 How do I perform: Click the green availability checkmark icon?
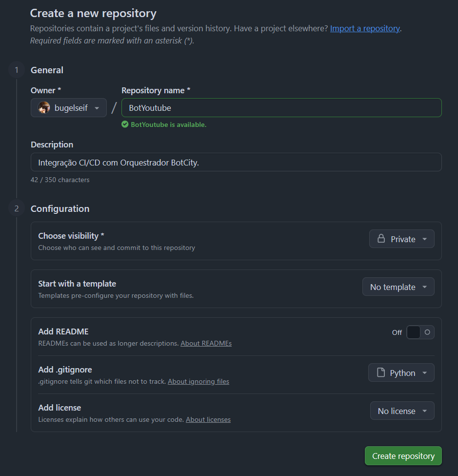click(125, 124)
